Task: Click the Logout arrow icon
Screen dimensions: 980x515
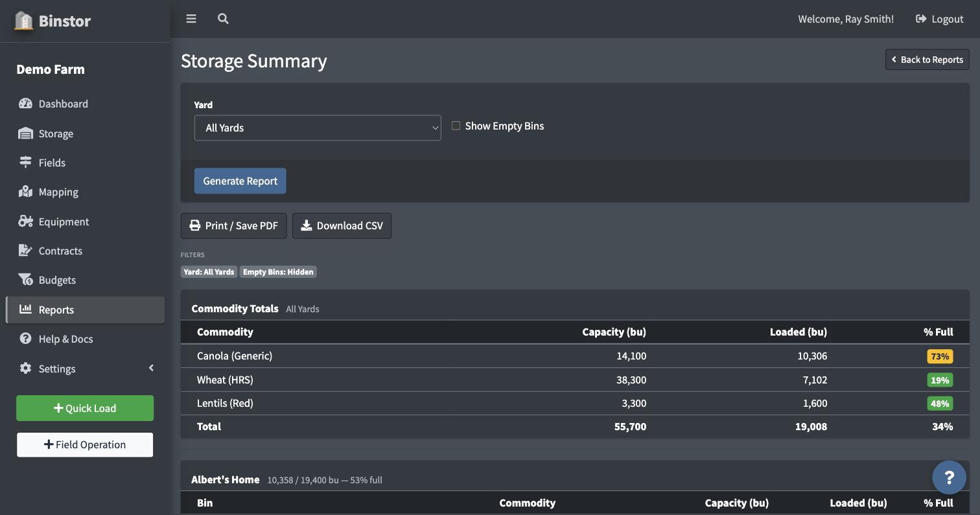Action: [921, 19]
